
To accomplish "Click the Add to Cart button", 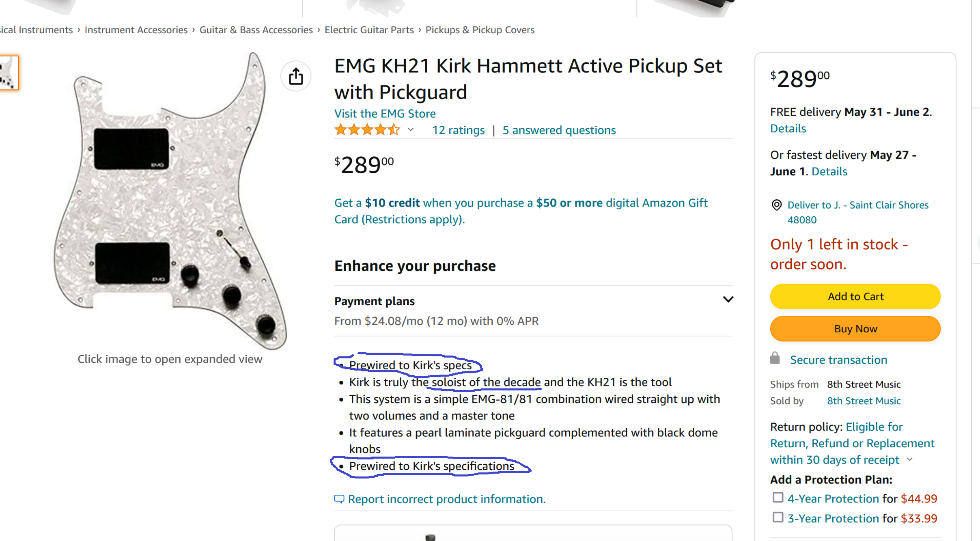I will click(855, 297).
